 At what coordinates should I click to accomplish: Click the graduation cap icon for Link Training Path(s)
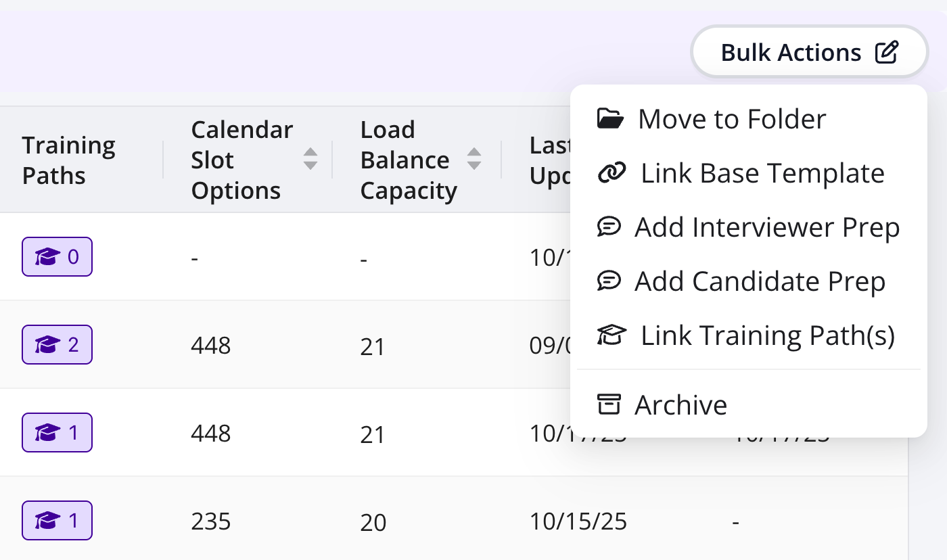[x=611, y=335]
